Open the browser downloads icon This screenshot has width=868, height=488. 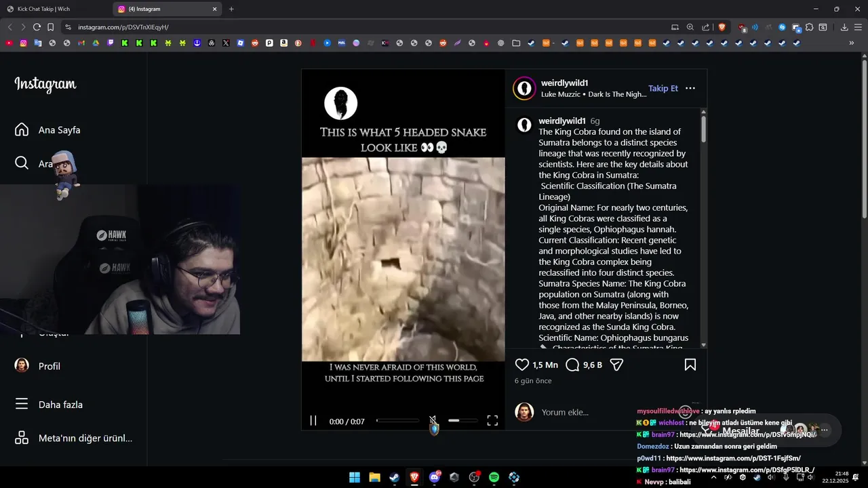pyautogui.click(x=844, y=27)
